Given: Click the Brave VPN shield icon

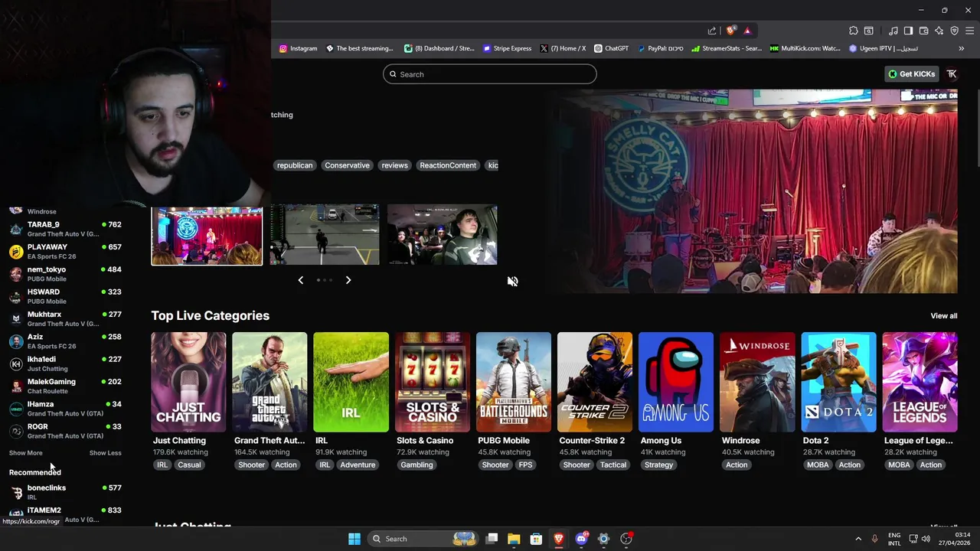Looking at the screenshot, I should pyautogui.click(x=954, y=31).
